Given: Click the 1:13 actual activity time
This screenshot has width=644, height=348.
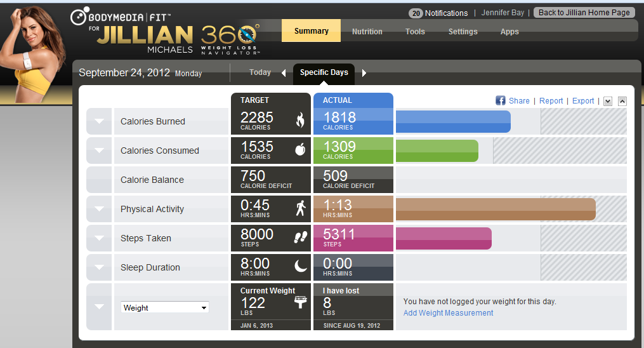Looking at the screenshot, I should click(337, 205).
